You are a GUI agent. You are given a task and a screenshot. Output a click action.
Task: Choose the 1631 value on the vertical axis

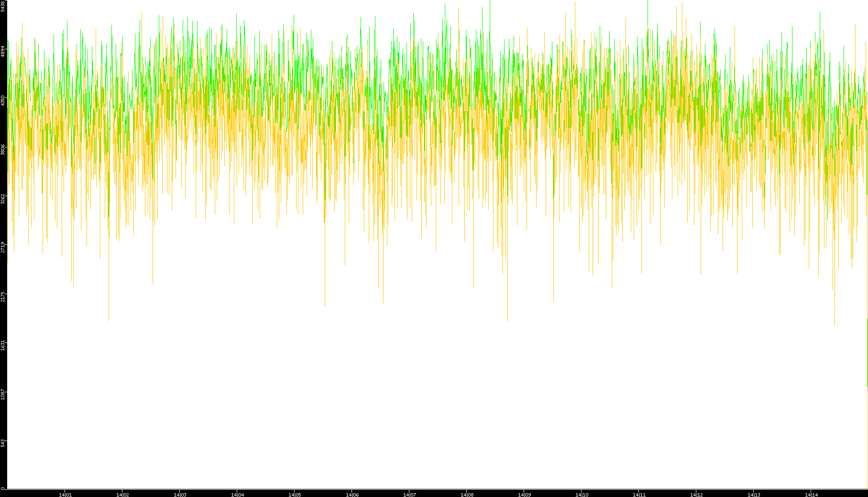pyautogui.click(x=3, y=345)
